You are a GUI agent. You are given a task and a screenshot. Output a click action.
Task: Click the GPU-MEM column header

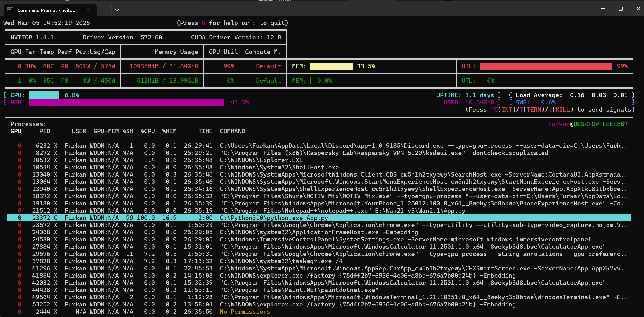point(106,131)
